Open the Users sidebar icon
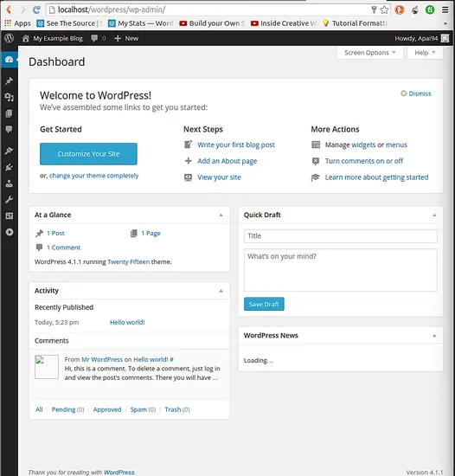Image resolution: width=455 pixels, height=476 pixels. (x=10, y=183)
